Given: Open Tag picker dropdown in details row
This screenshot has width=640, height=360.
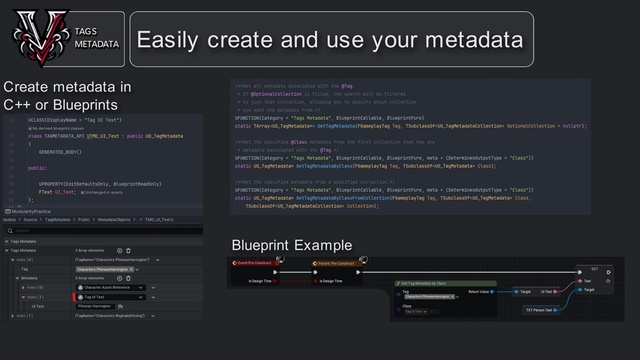Looking at the screenshot, I should [x=137, y=269].
